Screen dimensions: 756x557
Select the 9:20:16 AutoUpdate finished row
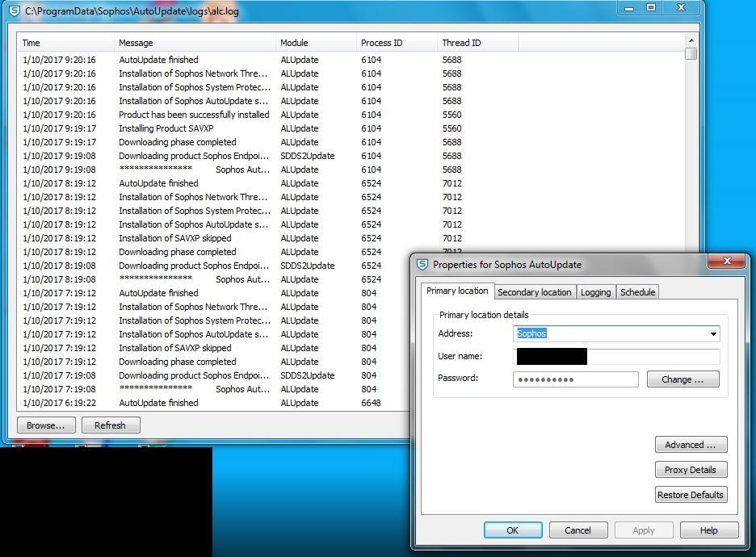[351, 60]
